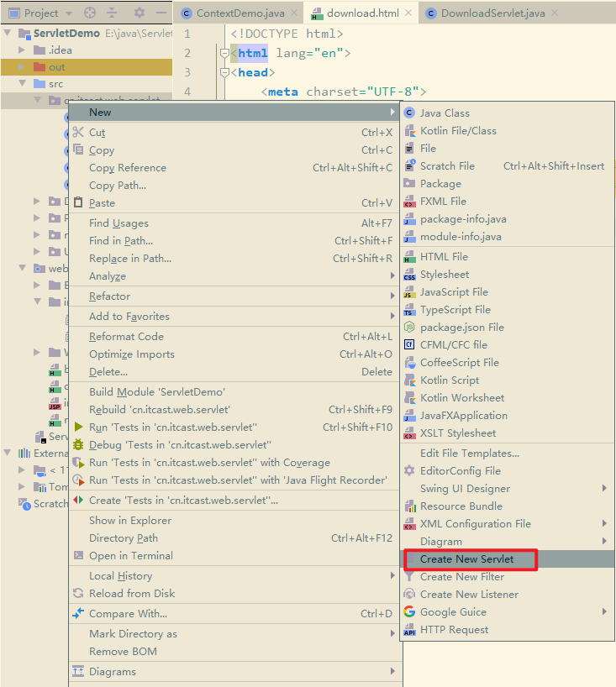Open XML Configuration File submenu
The image size is (616, 687).
click(x=508, y=524)
